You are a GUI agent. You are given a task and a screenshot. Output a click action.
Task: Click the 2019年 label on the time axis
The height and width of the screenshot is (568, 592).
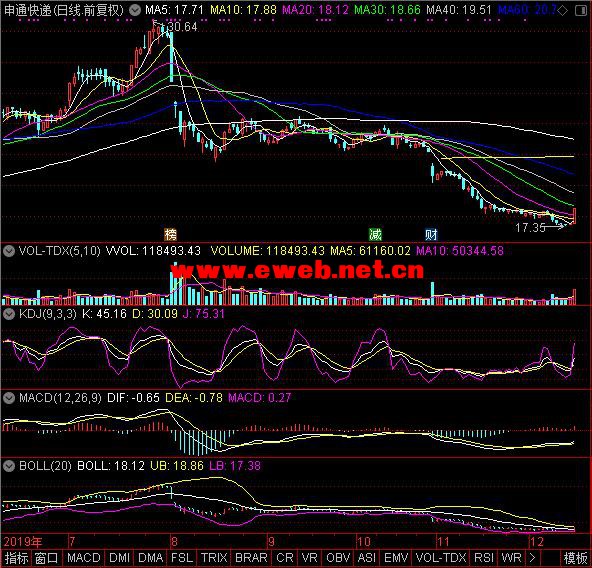tap(23, 542)
